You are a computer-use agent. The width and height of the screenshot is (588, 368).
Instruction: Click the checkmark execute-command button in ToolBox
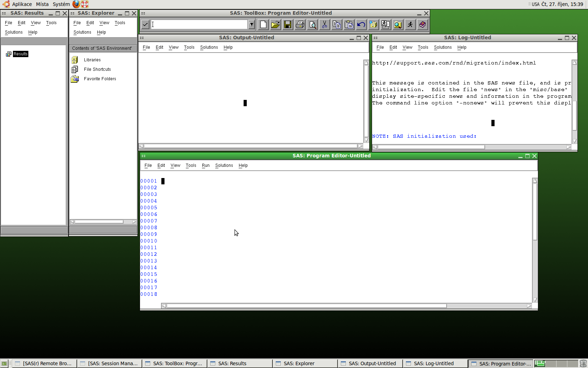point(145,25)
